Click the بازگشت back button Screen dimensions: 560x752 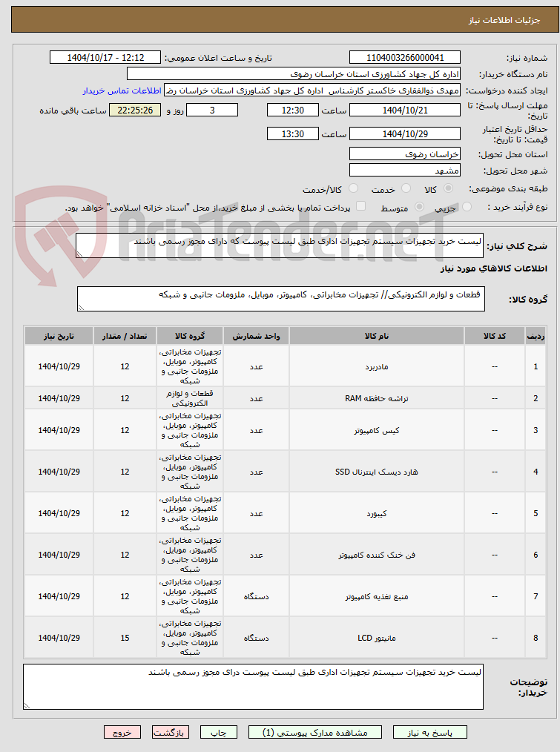[x=171, y=732]
